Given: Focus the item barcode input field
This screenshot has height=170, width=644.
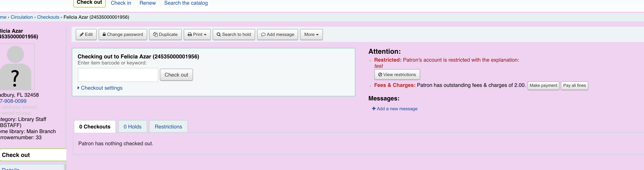Looking at the screenshot, I should [118, 75].
